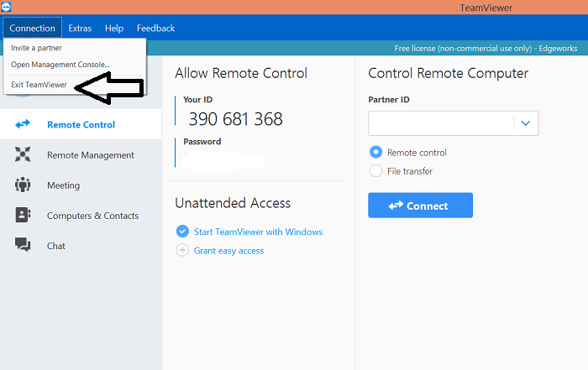The image size is (588, 370).
Task: Click the Allow Remote Control heading
Action: coord(241,73)
